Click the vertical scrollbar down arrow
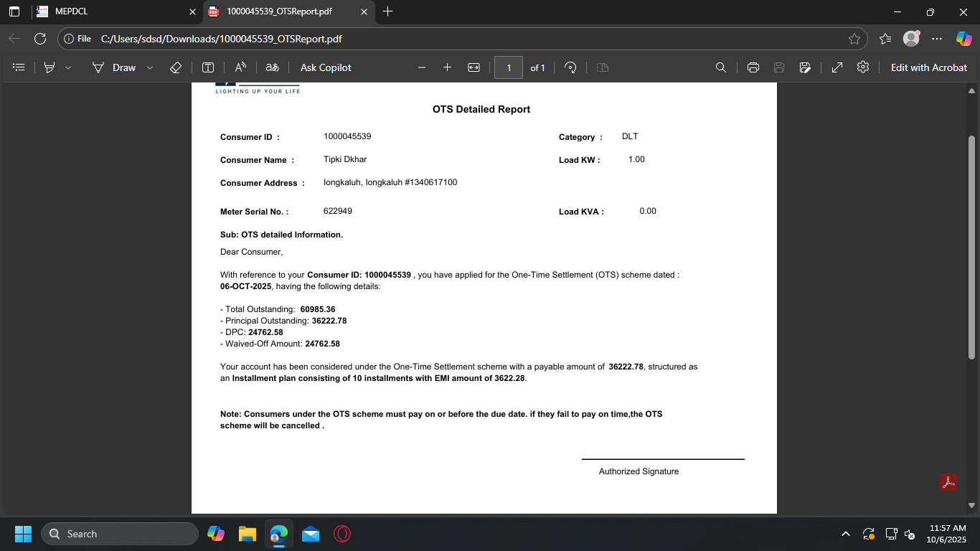Screen dimensions: 980x551 [x=972, y=505]
